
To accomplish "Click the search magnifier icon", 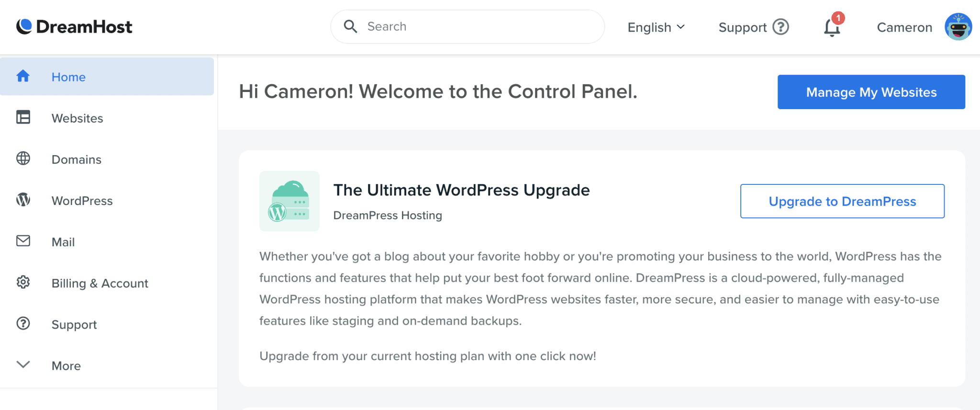I will pos(350,26).
